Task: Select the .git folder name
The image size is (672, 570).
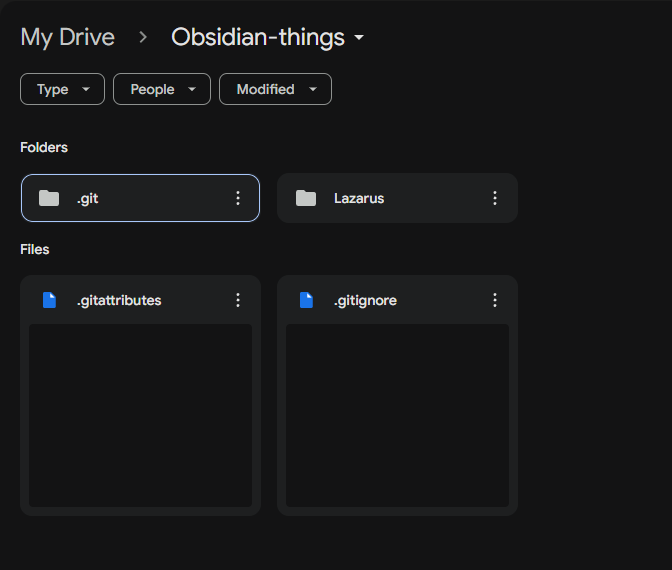Action: pyautogui.click(x=88, y=198)
